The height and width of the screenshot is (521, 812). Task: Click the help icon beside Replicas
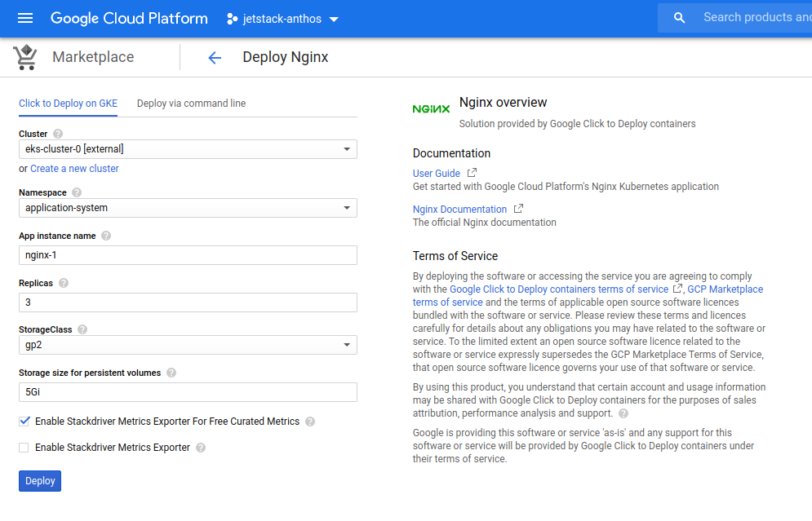[65, 283]
